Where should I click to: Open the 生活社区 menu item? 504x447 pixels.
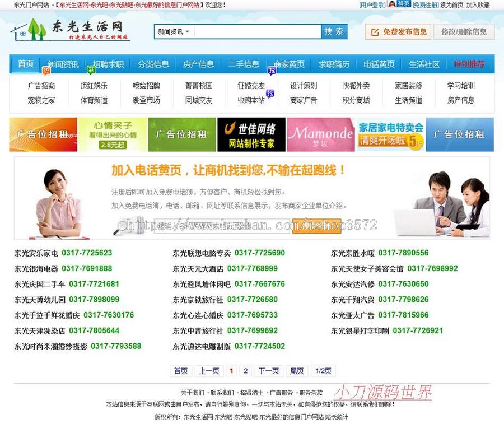[x=424, y=64]
